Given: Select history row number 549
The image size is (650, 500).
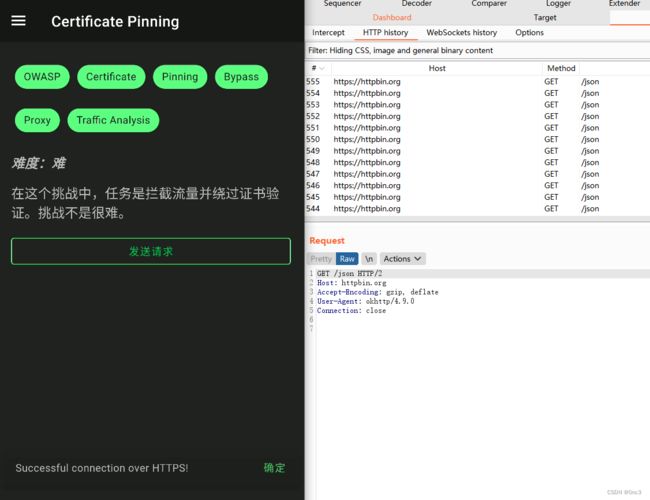Looking at the screenshot, I should pos(478,151).
